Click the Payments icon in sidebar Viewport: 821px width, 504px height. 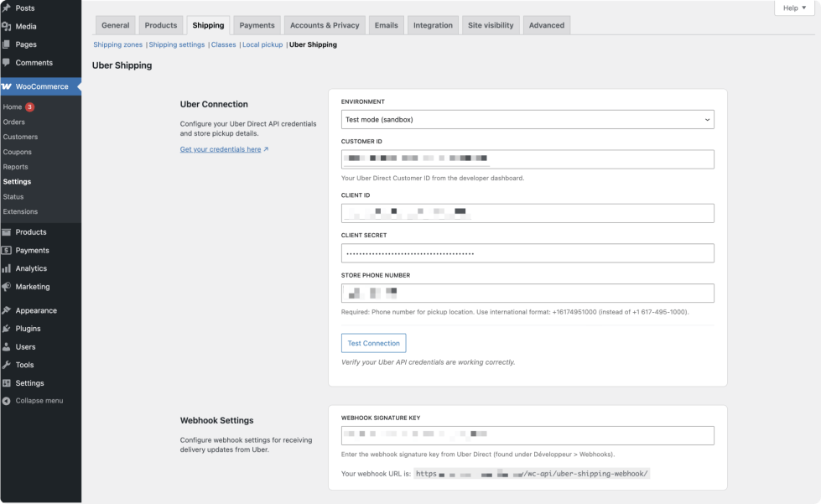[7, 251]
